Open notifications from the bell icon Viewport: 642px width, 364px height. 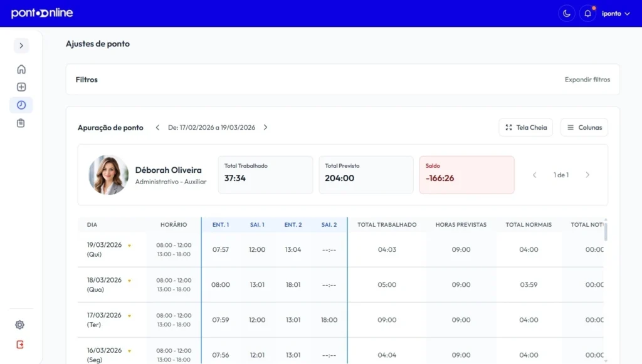click(587, 13)
